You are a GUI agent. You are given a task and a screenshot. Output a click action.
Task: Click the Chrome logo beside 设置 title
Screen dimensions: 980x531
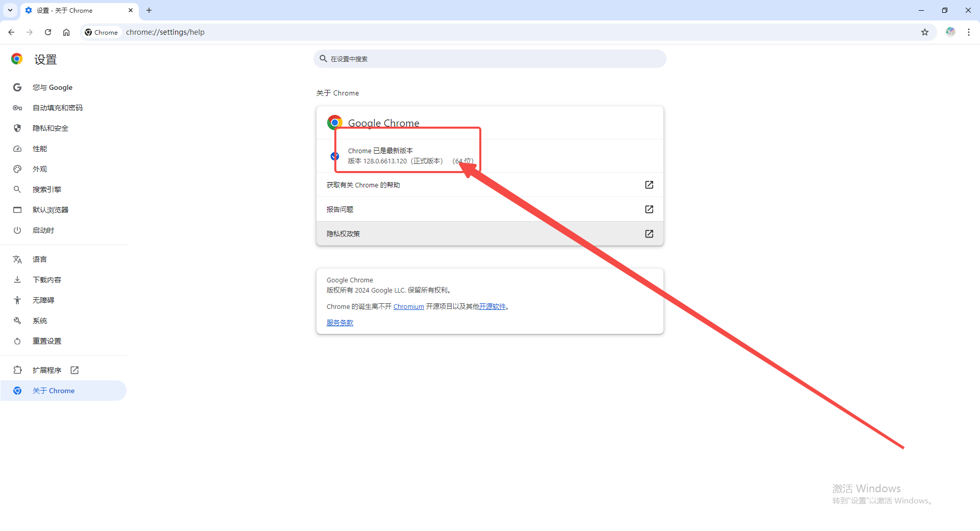tap(17, 59)
